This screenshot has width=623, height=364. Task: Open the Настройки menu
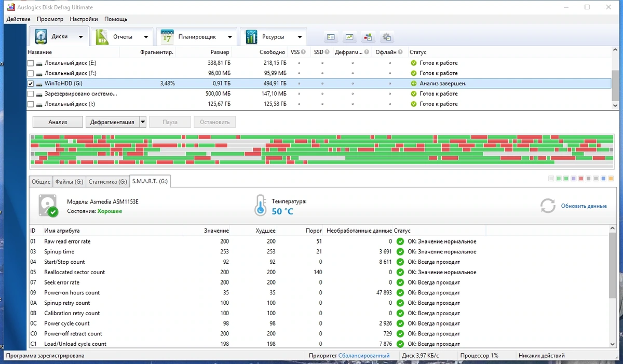84,19
